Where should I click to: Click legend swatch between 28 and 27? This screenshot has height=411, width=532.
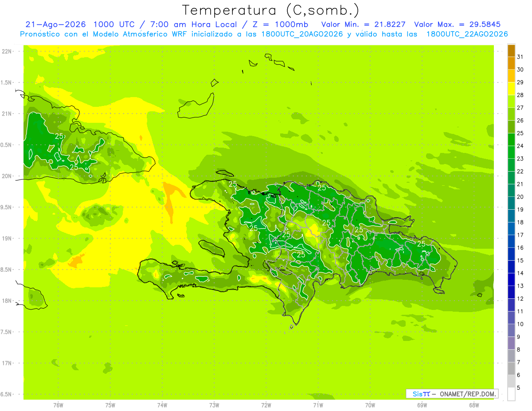511,101
